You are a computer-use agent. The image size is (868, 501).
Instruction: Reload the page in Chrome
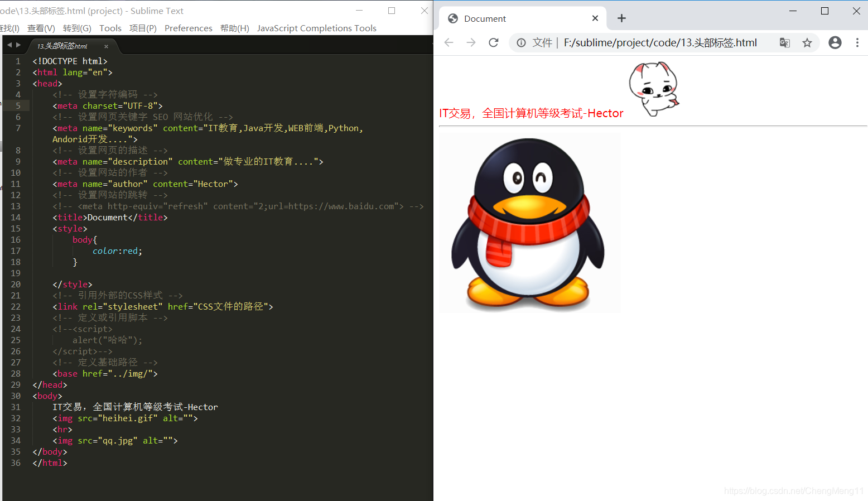point(494,42)
